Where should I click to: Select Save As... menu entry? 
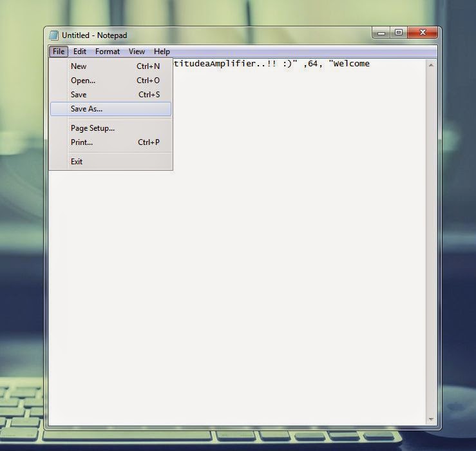click(111, 109)
